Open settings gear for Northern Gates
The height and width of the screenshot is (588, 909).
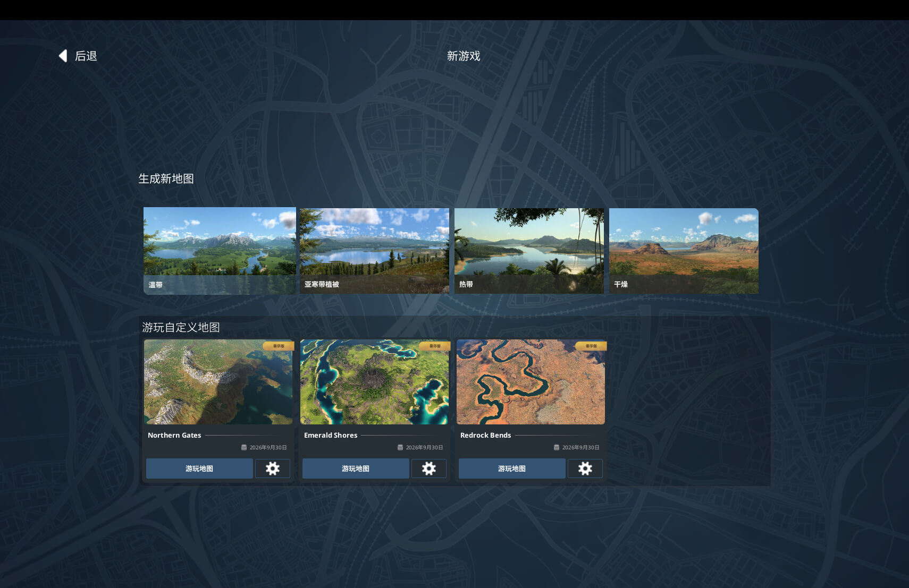click(273, 468)
